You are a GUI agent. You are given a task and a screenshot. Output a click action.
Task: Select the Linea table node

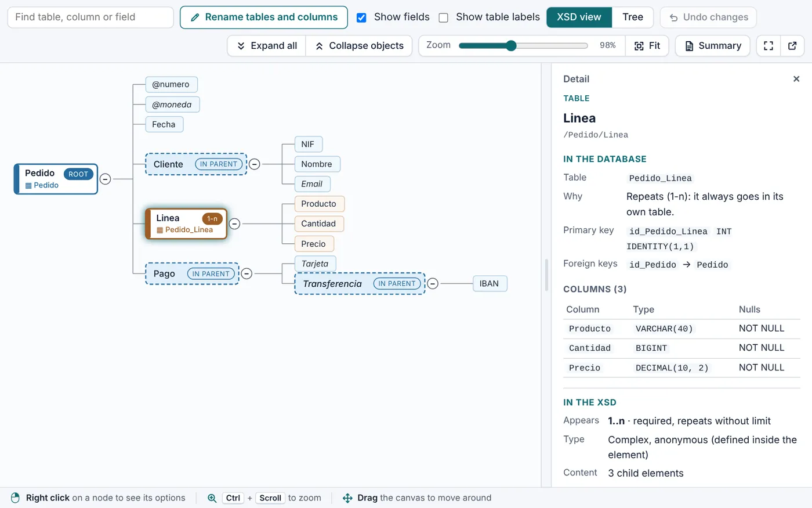[186, 224]
